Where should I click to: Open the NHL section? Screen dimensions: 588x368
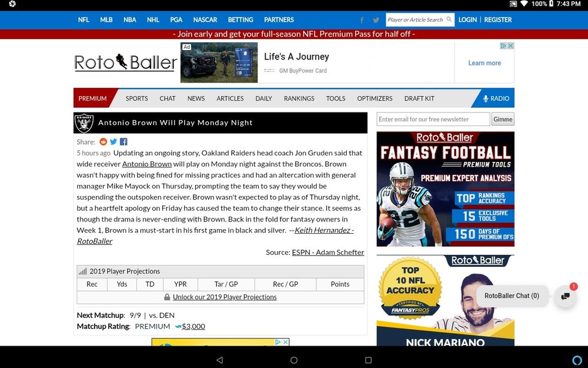coord(153,20)
